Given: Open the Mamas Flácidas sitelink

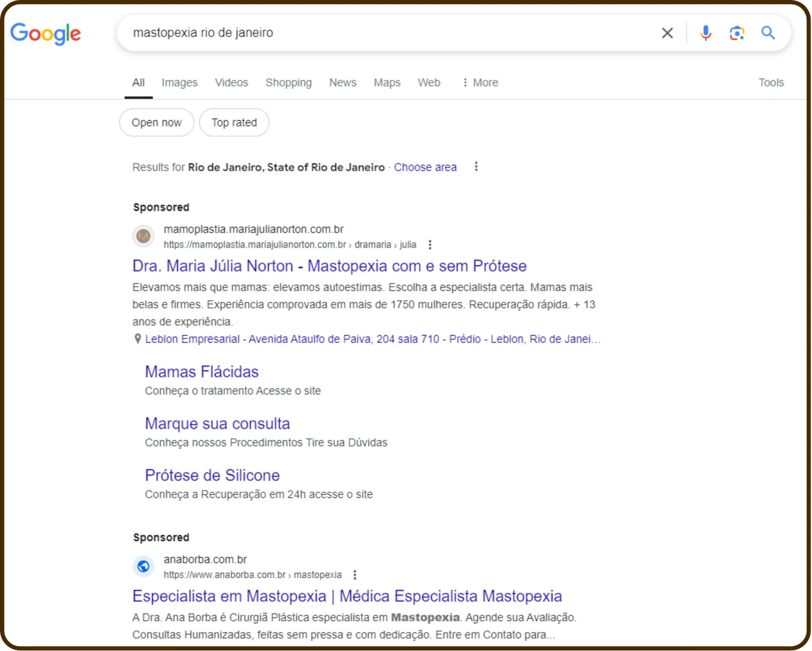Looking at the screenshot, I should (x=202, y=372).
